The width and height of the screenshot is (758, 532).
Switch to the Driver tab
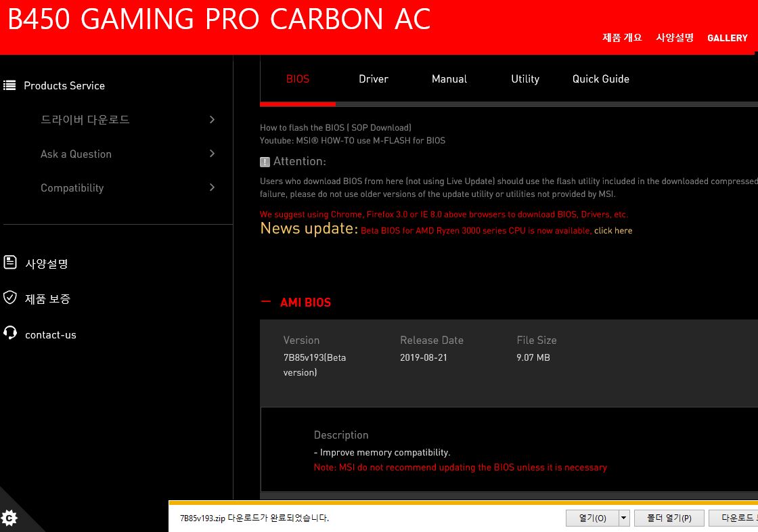pyautogui.click(x=373, y=79)
